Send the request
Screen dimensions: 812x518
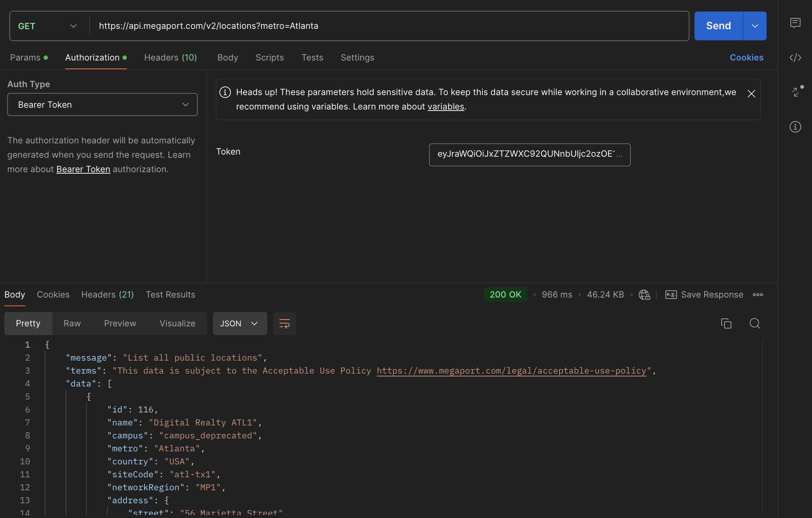pos(718,26)
